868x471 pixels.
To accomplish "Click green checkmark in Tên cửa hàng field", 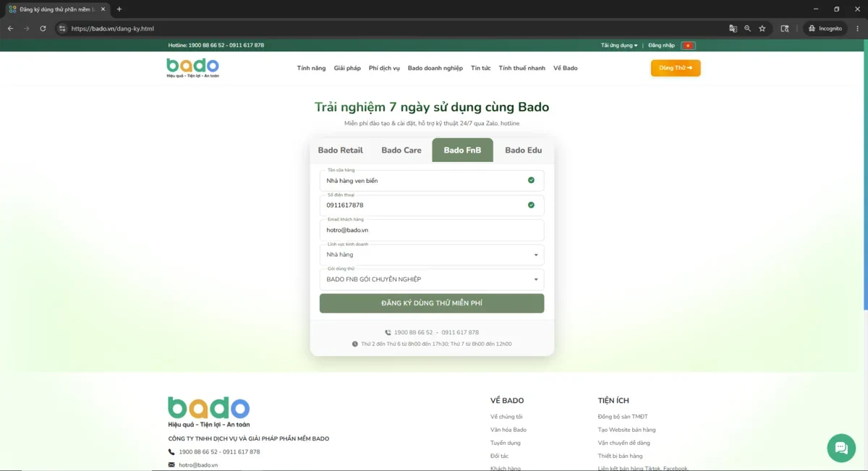I will (531, 180).
